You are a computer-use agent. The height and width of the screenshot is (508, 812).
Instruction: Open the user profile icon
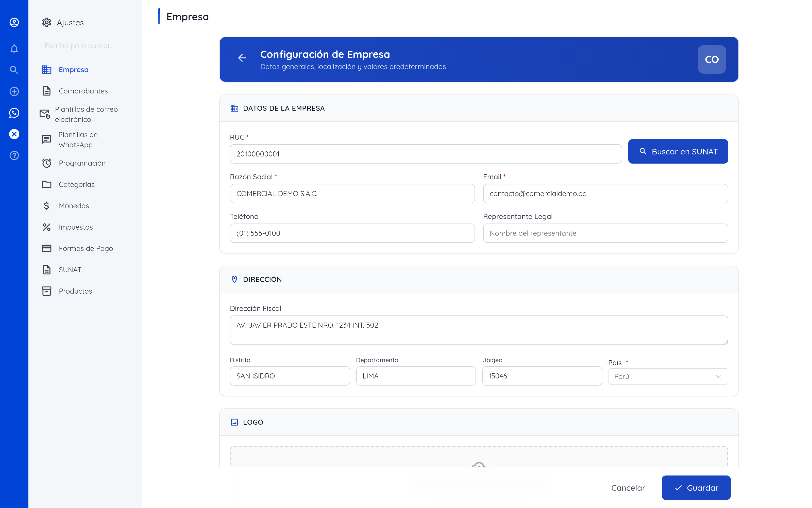coord(14,22)
